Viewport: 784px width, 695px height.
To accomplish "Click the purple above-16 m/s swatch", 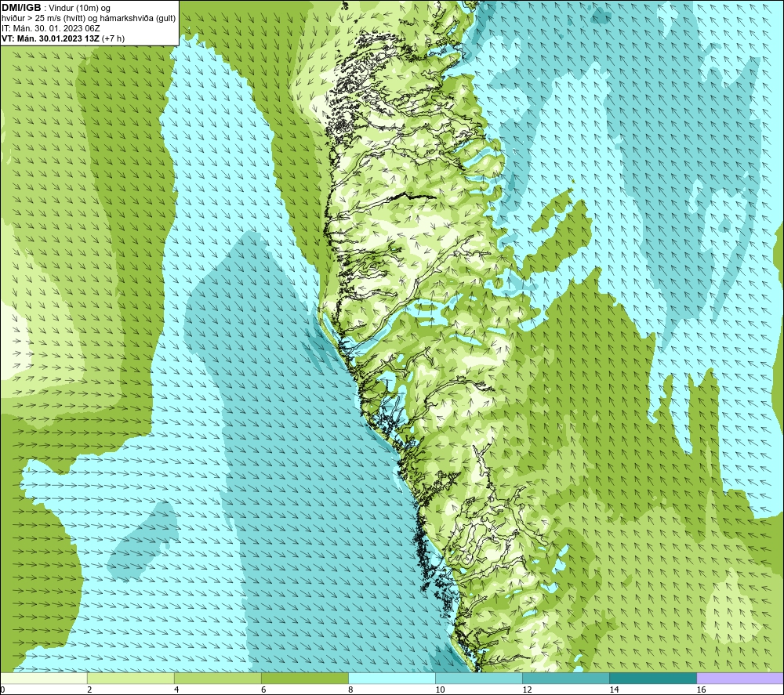I will (x=739, y=678).
